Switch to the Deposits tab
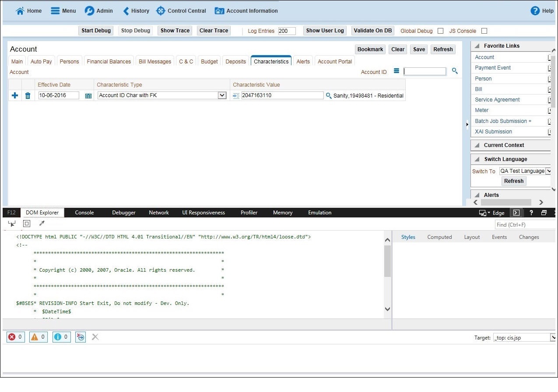 tap(235, 61)
